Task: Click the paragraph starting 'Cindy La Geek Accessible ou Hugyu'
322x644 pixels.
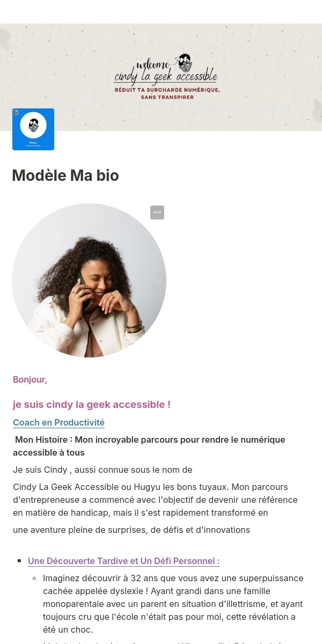Action: pyautogui.click(x=156, y=500)
